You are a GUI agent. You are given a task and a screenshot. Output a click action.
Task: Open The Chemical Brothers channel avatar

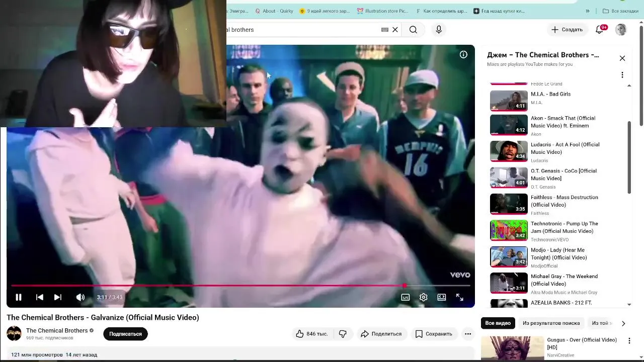[x=14, y=333]
